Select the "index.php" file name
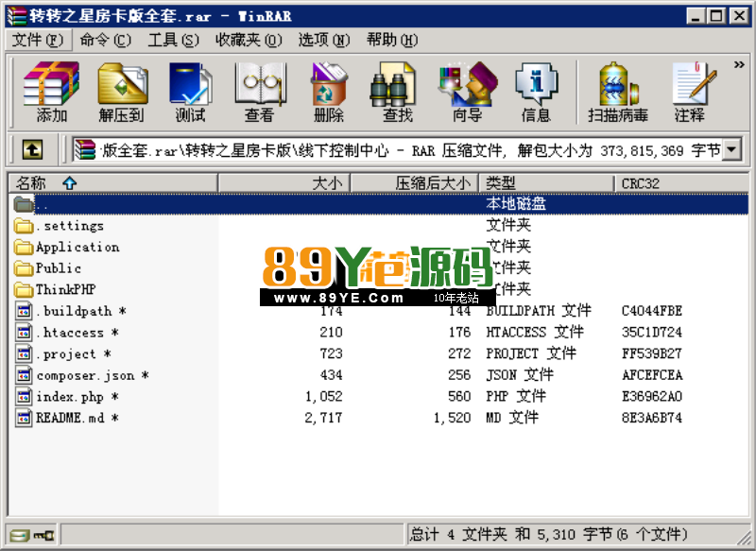 77,396
